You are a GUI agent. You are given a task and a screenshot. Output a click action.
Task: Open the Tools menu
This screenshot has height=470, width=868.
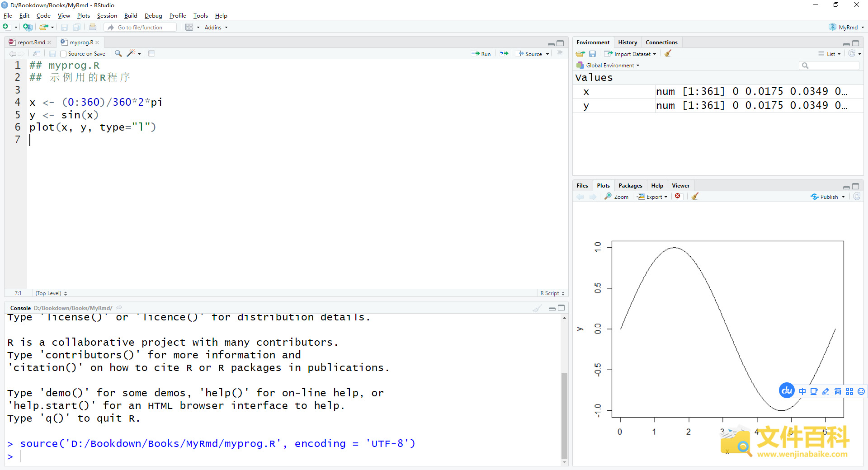click(200, 15)
